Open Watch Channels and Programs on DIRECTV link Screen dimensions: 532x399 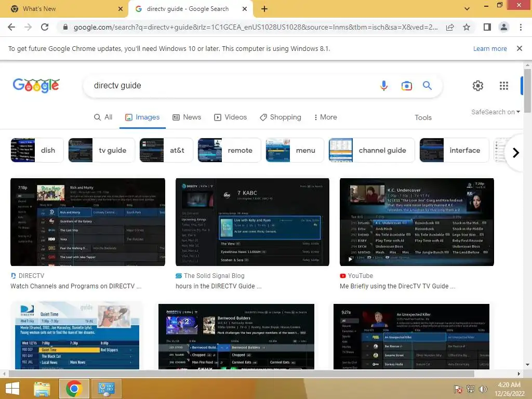pos(76,286)
